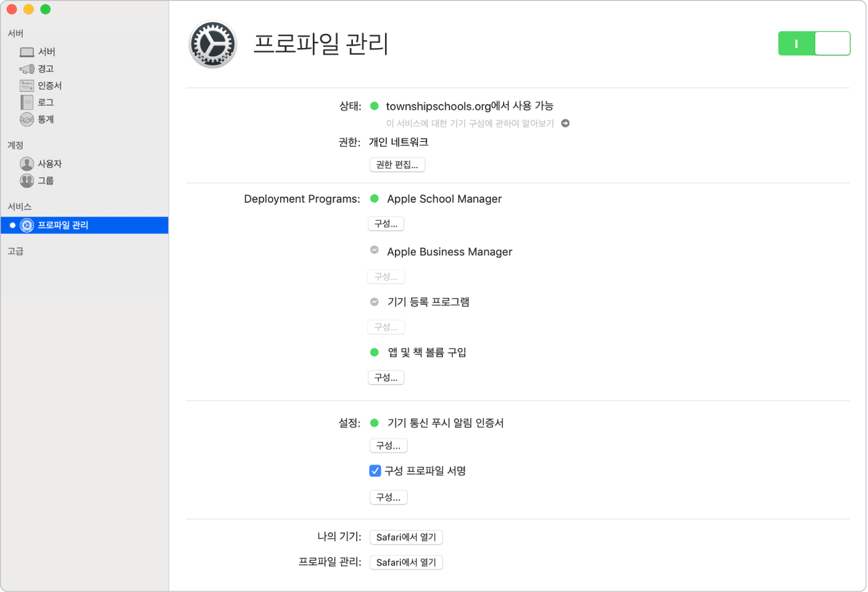Open 프로파일 관리 with Safari에서 열기
The image size is (868, 592).
(x=406, y=563)
